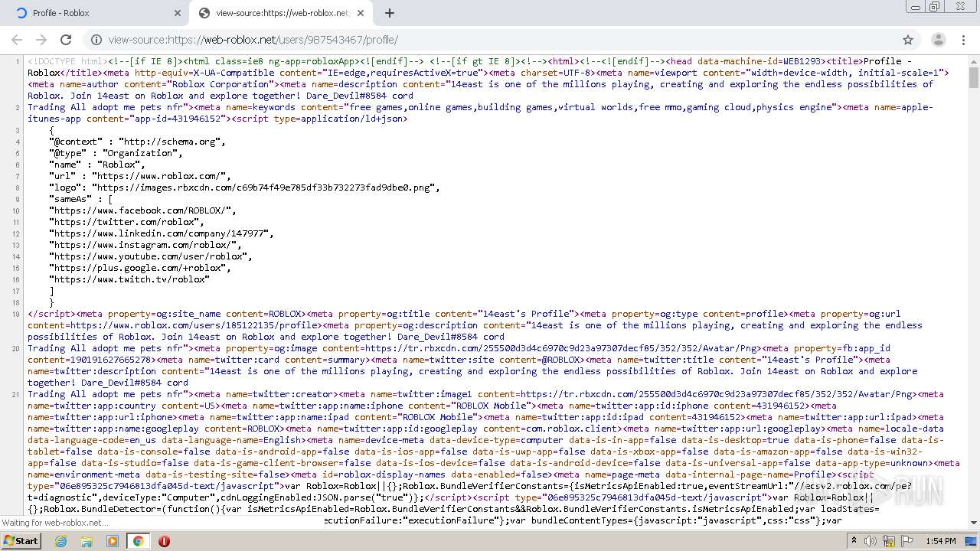Launch Windows Media Player from taskbar
This screenshot has height=551, width=980.
point(113,541)
